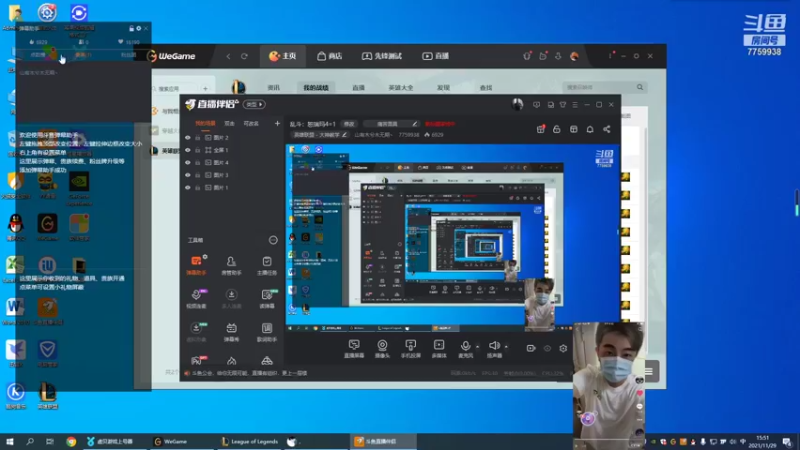Open Windows Start menu
Screen dimensions: 800x450
click(x=9, y=442)
